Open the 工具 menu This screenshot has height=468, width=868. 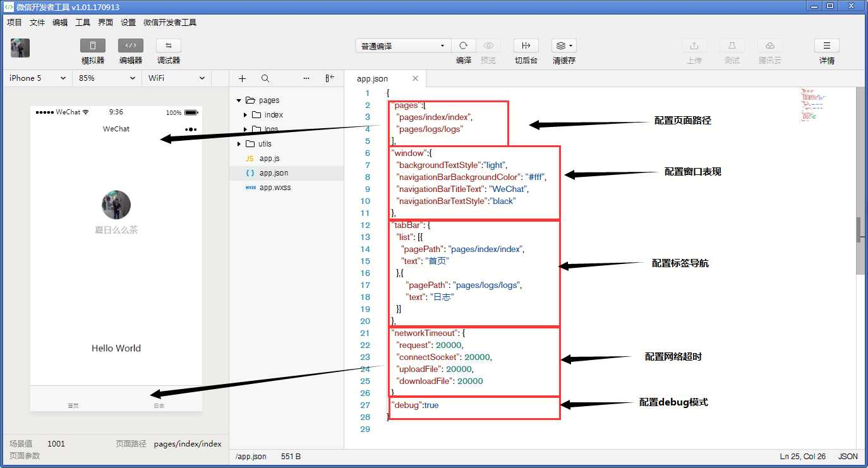(x=82, y=22)
